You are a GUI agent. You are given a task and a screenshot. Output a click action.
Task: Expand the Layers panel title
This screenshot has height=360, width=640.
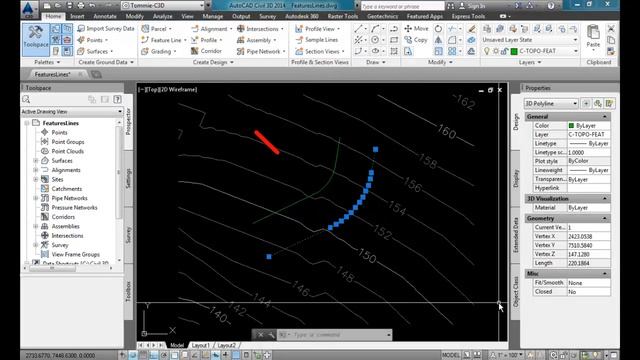point(529,62)
